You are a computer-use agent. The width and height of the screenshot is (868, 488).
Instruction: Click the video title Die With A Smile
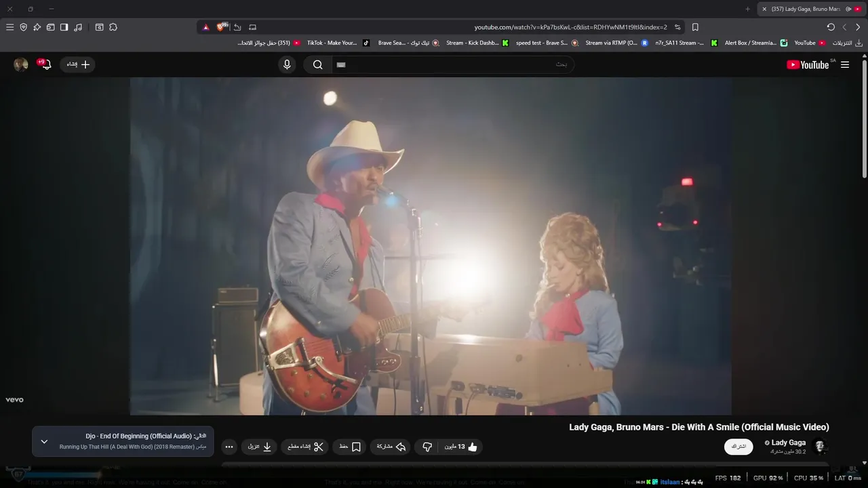click(x=699, y=427)
